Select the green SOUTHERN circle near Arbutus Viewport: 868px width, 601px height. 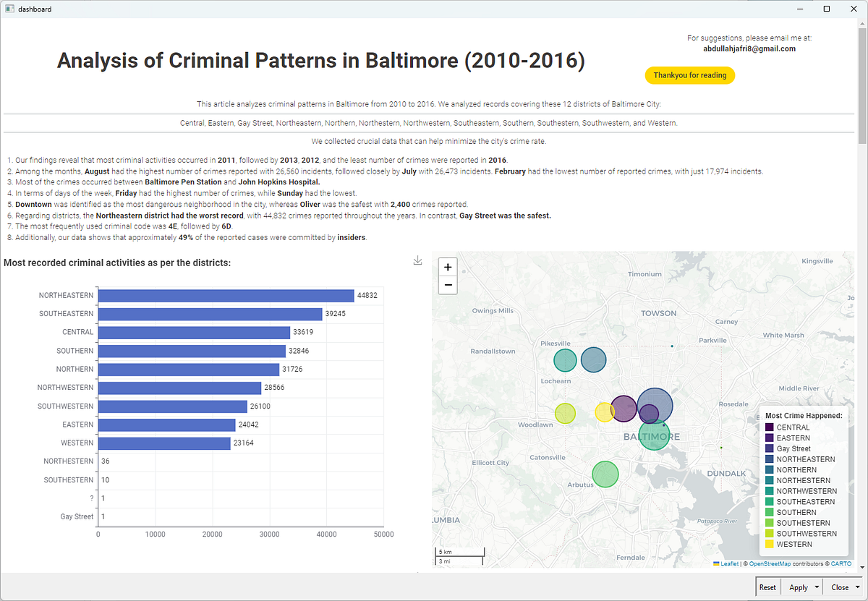605,474
